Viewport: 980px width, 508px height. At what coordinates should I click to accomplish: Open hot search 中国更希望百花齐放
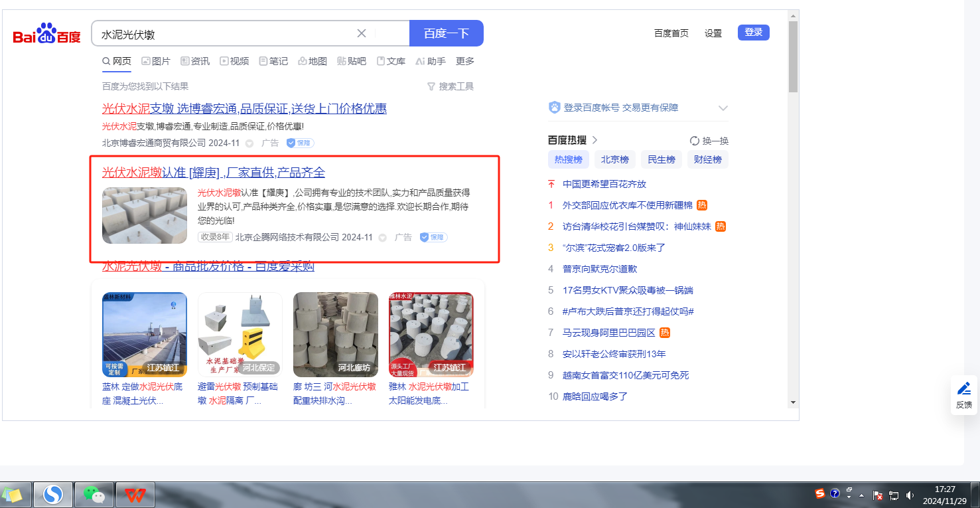(x=604, y=184)
